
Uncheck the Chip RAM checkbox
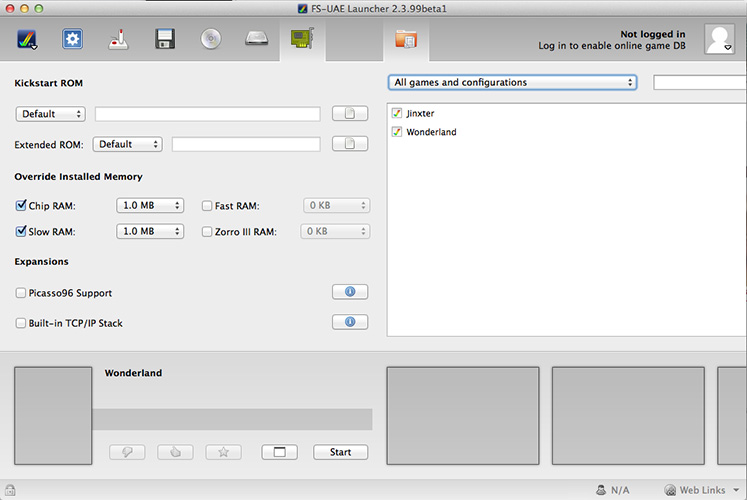(22, 206)
